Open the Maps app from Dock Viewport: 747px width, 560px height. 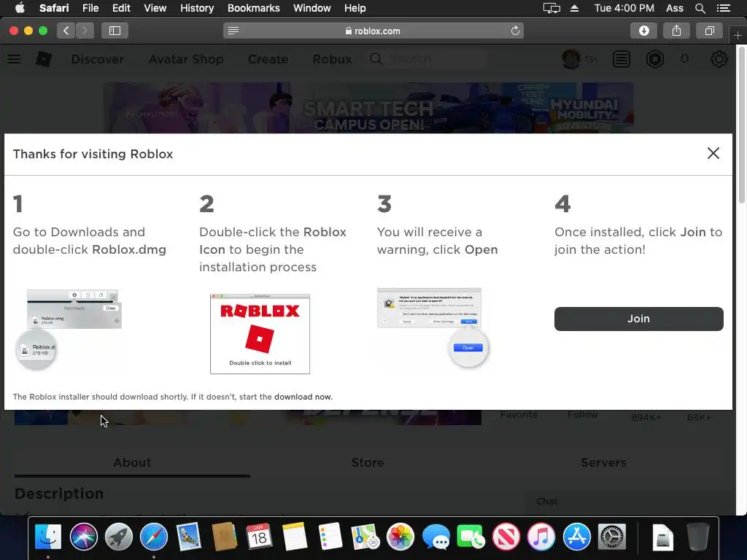365,537
